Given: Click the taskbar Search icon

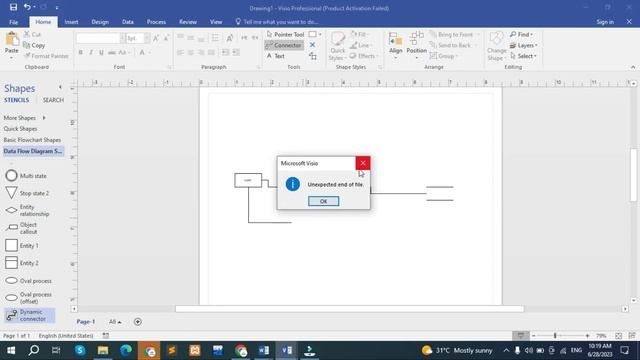Looking at the screenshot, I should tap(34, 350).
